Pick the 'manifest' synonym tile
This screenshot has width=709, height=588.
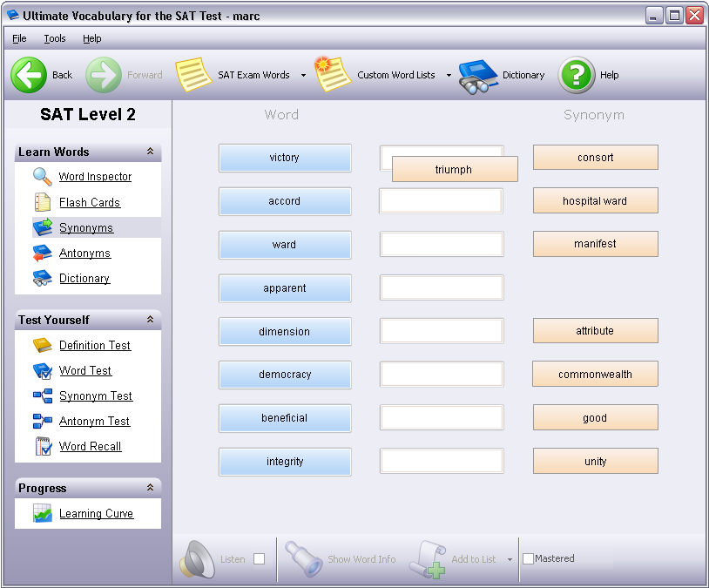[596, 244]
